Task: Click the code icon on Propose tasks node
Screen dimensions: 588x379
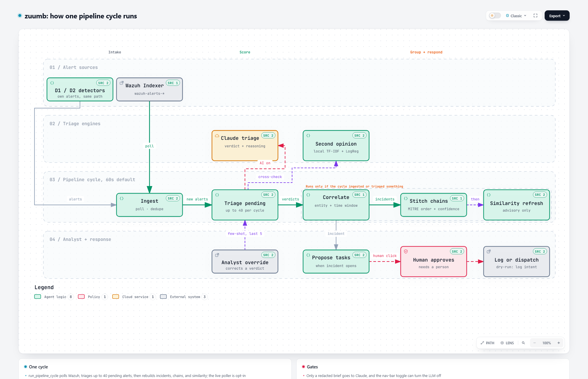Action: [308, 255]
